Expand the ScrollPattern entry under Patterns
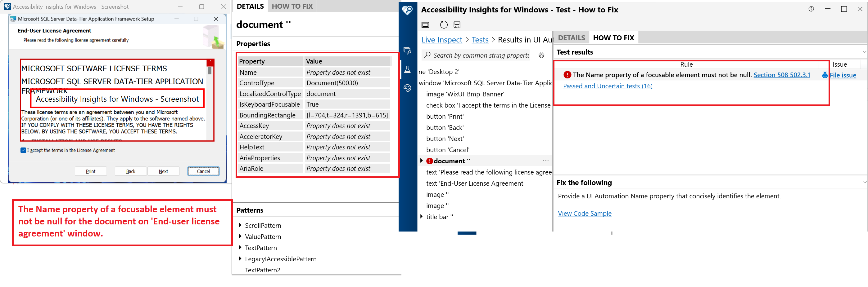868x287 pixels. (x=240, y=225)
